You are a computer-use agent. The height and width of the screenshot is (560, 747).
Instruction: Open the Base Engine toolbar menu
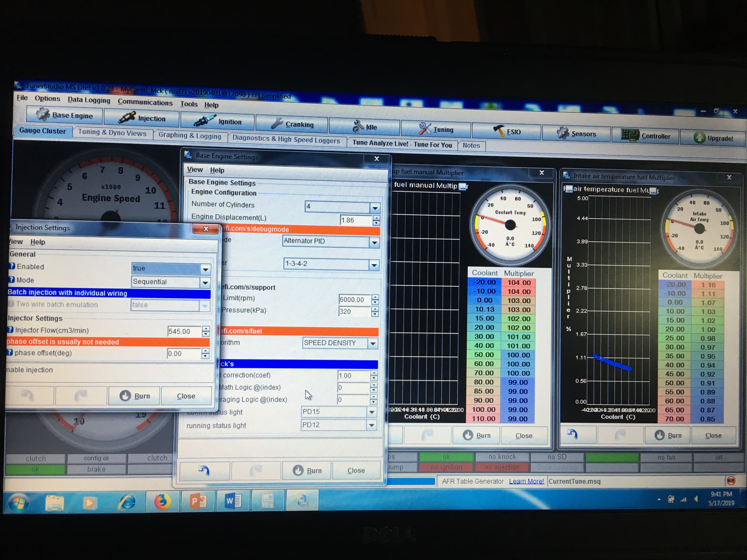coord(64,115)
